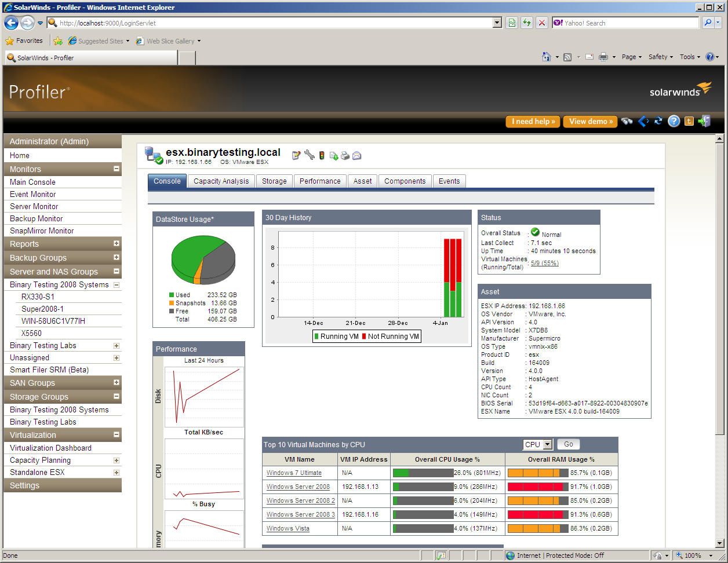
Task: Expand Capacity Planning under Virtualization
Action: 117,460
